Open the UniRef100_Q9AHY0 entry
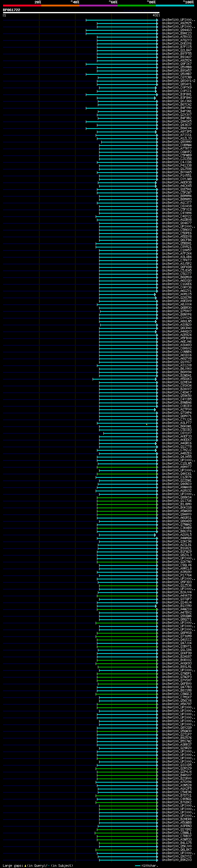This screenshot has height=868, width=197. click(176, 514)
